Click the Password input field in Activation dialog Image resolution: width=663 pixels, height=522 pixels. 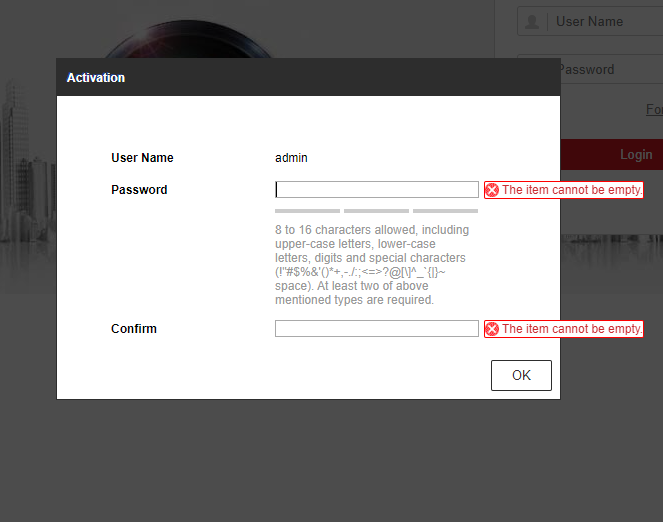[376, 189]
